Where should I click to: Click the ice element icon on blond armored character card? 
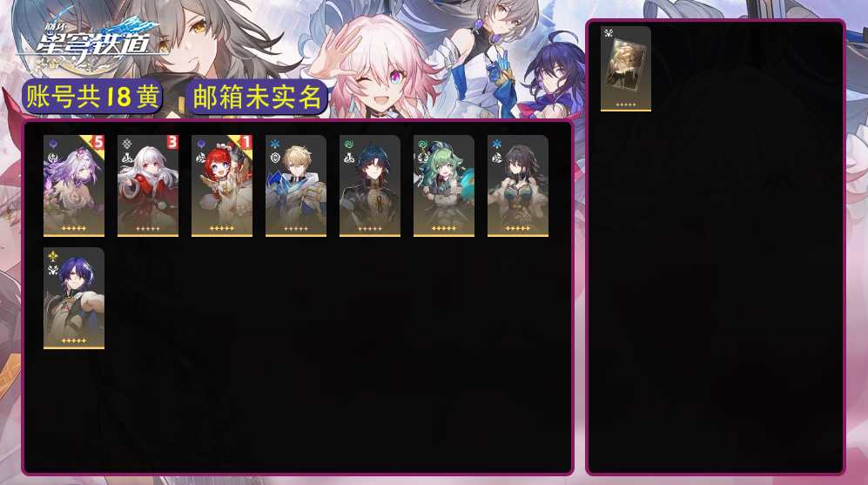tap(275, 145)
